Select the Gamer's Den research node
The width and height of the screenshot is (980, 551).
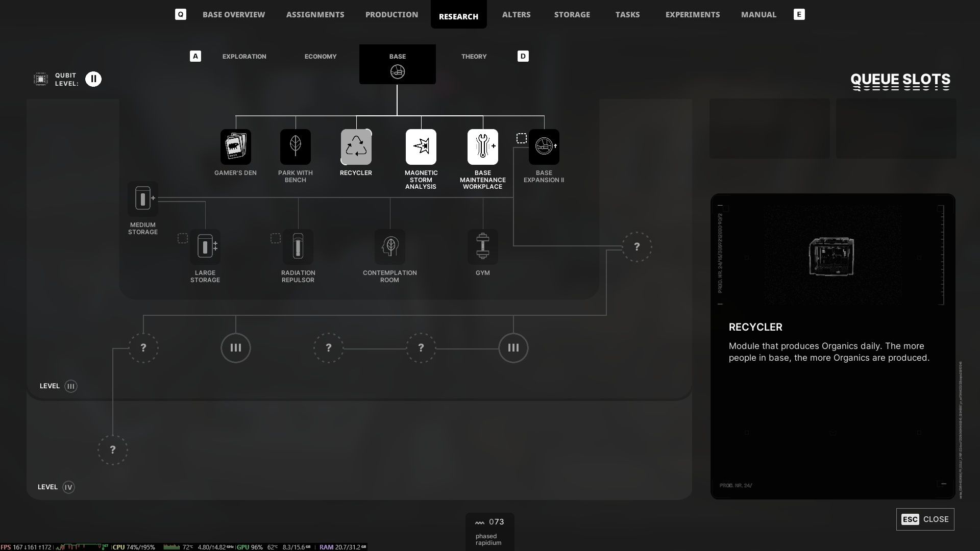235,147
